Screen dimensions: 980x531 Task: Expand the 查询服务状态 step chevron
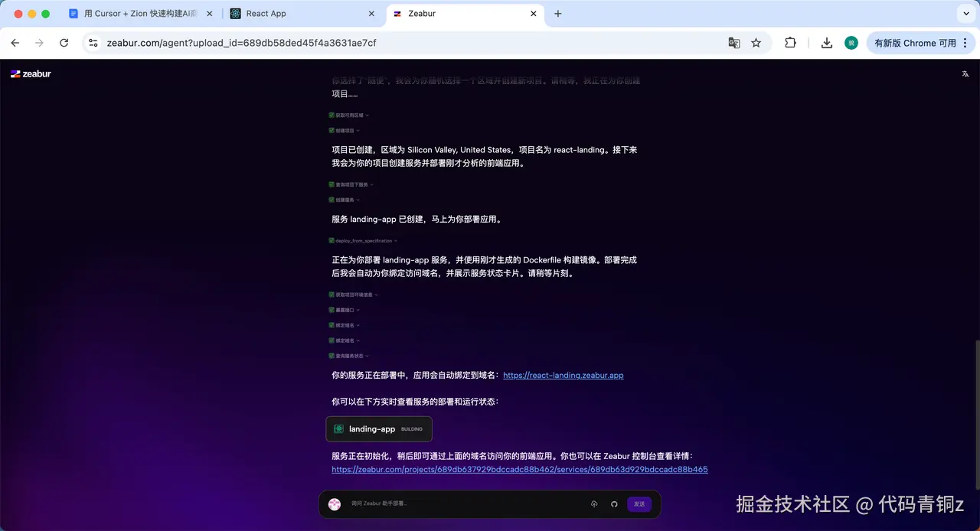click(367, 356)
